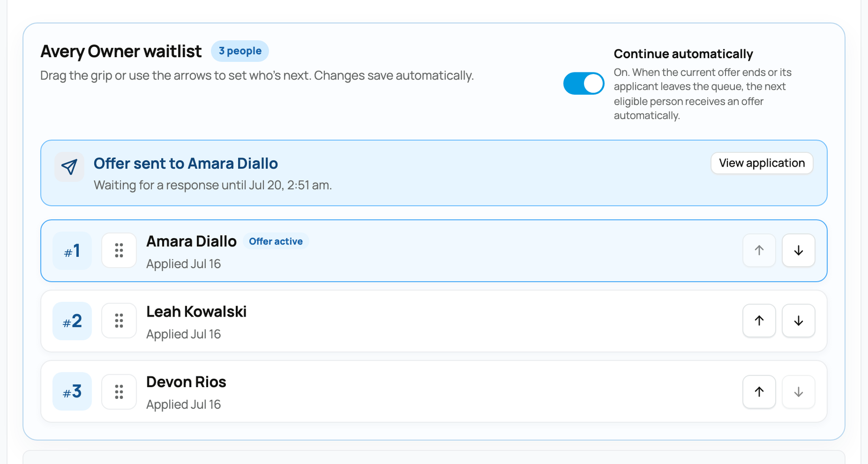Select Devon Rios's drag grip handle
Image resolution: width=868 pixels, height=464 pixels.
(119, 392)
